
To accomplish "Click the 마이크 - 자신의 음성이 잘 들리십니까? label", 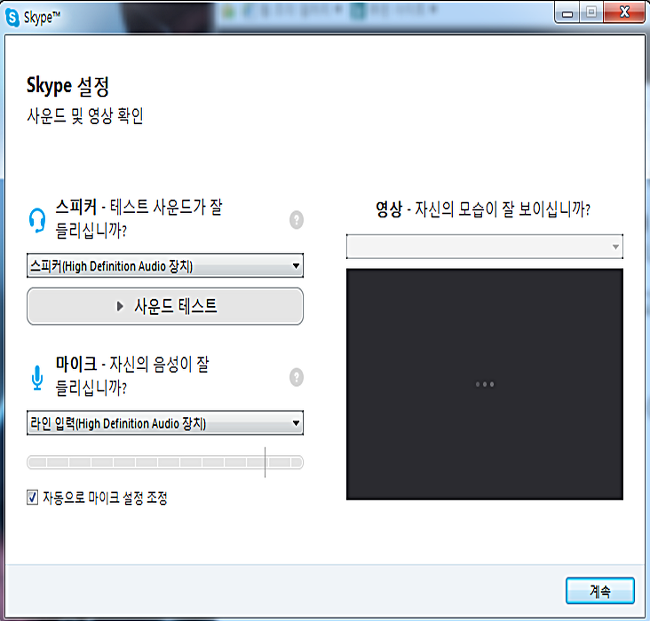I will pyautogui.click(x=132, y=376).
